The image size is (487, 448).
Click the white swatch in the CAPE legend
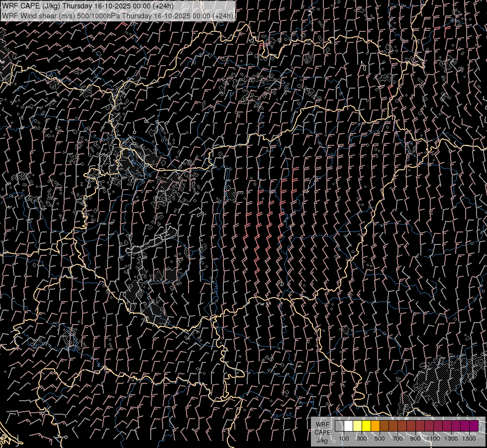[348, 426]
